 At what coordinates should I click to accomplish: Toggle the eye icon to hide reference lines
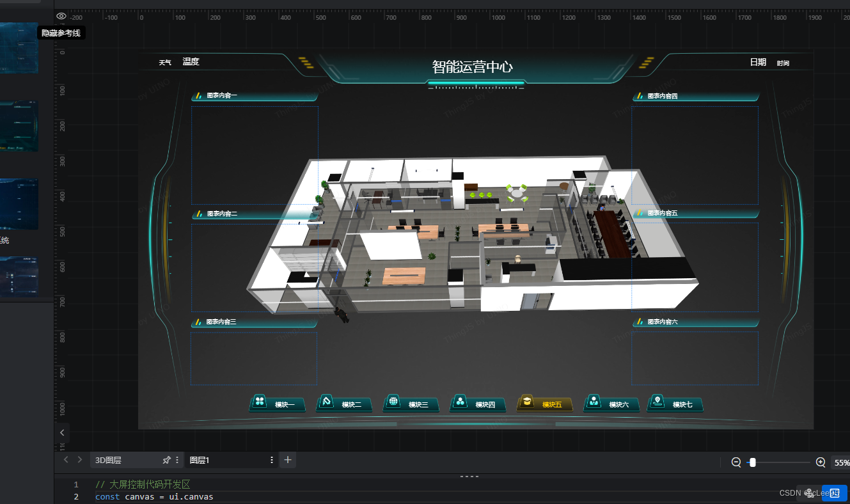click(x=61, y=16)
